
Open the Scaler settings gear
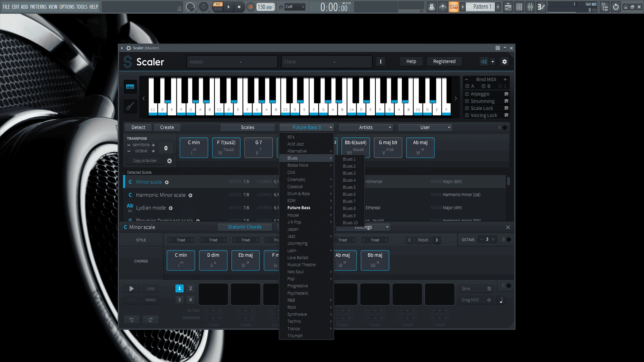click(x=504, y=61)
